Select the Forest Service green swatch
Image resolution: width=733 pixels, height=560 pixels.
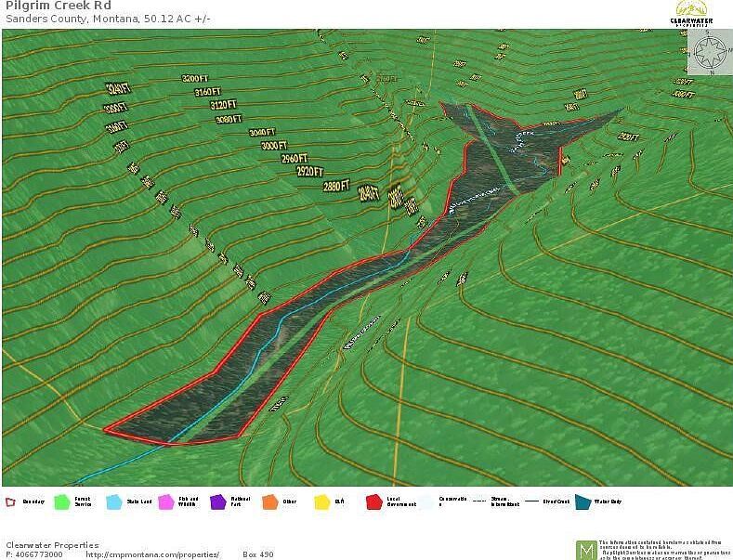pyautogui.click(x=62, y=502)
